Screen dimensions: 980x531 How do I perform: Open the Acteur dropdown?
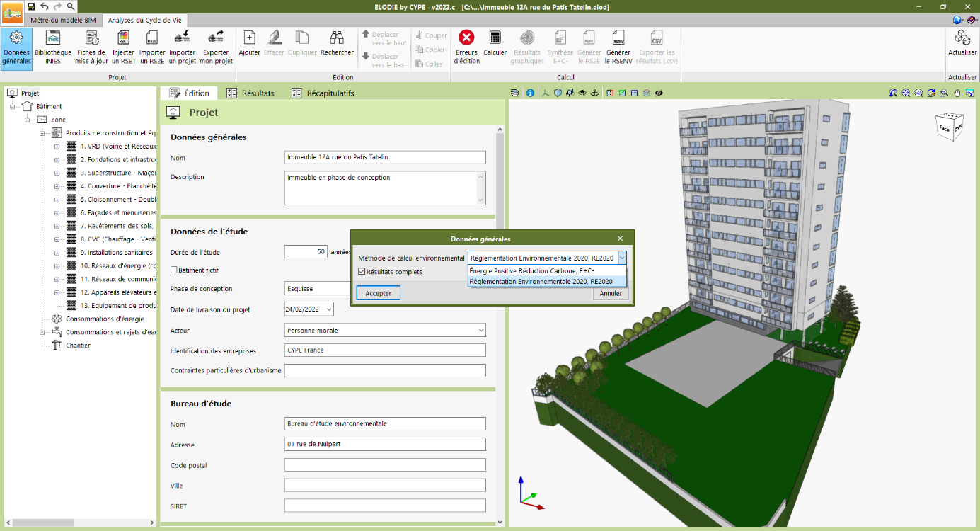[481, 330]
